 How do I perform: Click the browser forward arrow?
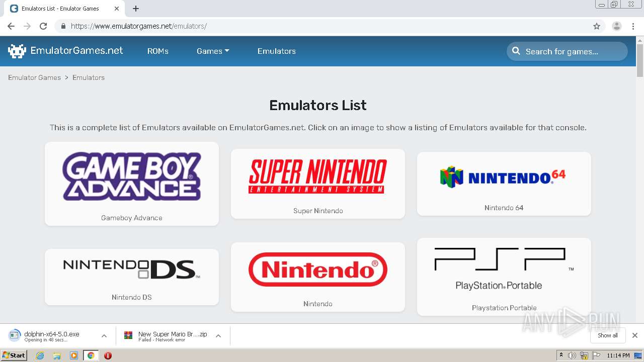pos(27,26)
